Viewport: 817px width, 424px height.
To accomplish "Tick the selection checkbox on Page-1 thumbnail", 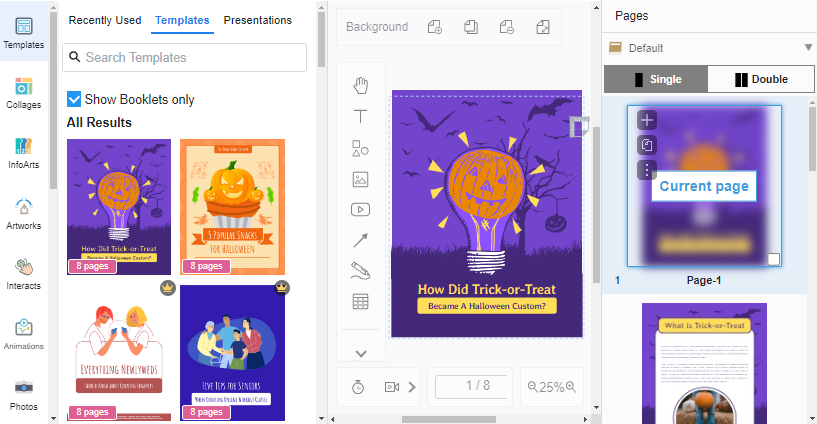I will [x=774, y=259].
